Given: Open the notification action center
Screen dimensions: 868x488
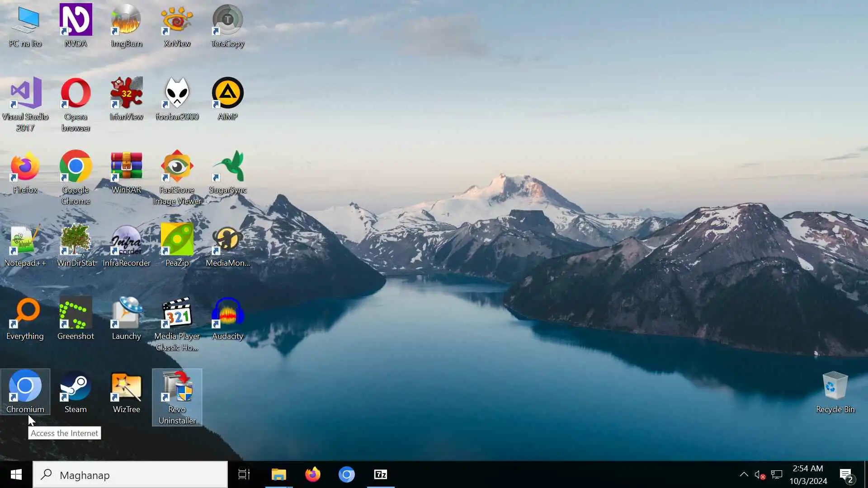Looking at the screenshot, I should click(846, 474).
